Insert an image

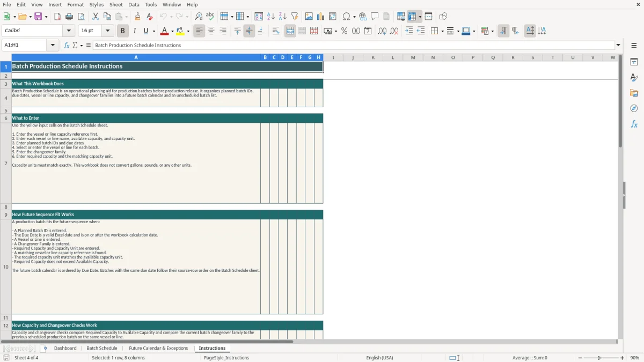coord(309,17)
